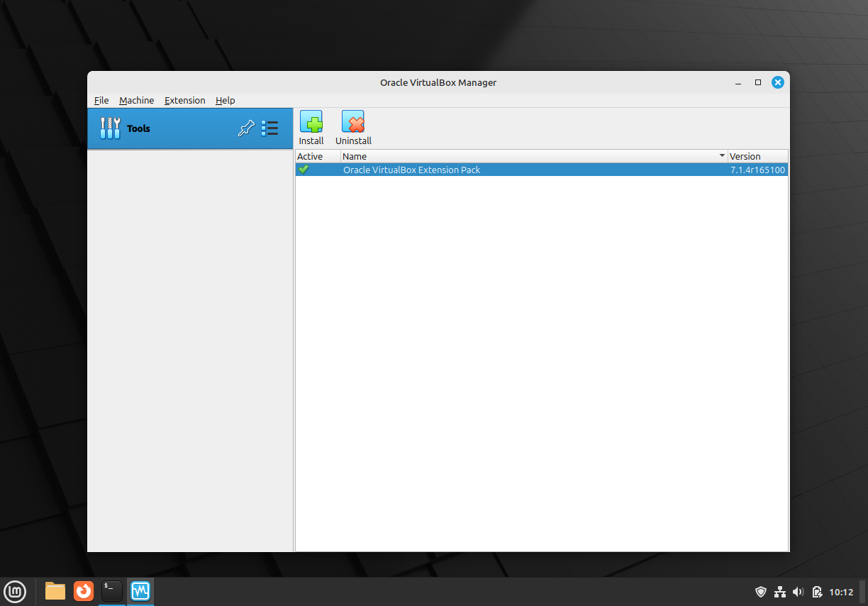
Task: Close the VirtualBox Manager window
Action: coord(778,82)
